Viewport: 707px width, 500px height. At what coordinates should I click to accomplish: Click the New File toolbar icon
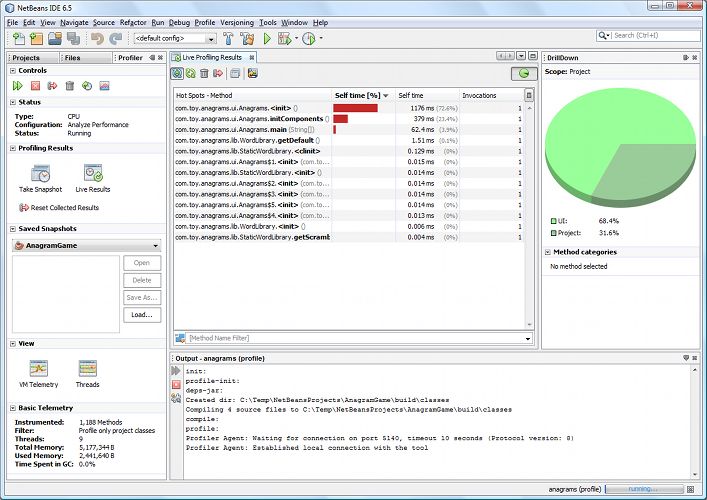pos(18,39)
